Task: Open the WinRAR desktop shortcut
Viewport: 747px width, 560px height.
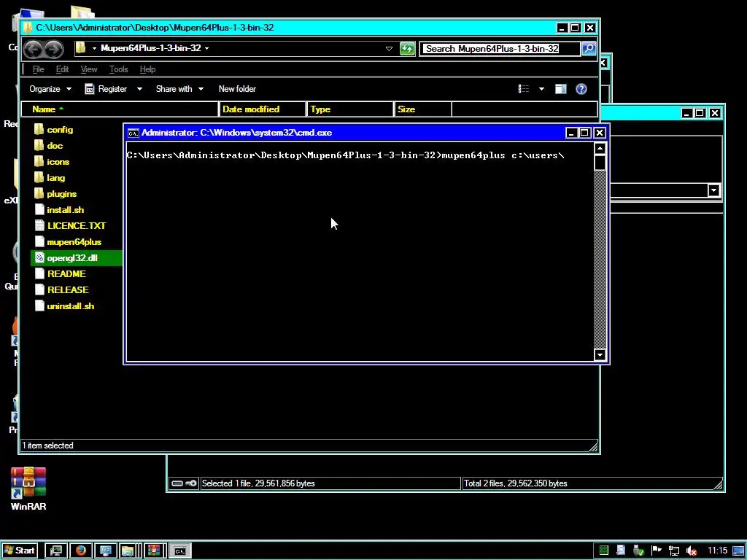Action: [28, 489]
